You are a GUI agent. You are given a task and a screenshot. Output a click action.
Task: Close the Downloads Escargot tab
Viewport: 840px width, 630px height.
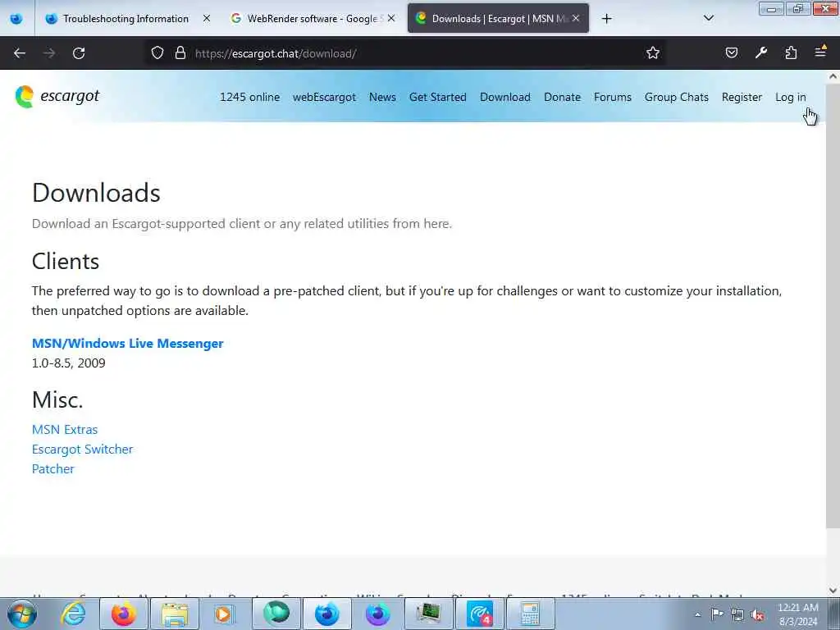(x=575, y=18)
